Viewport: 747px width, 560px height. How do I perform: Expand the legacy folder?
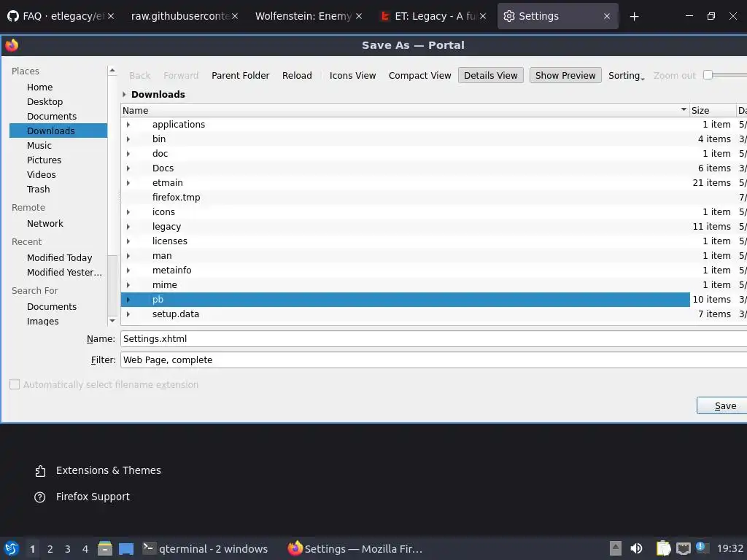coord(128,227)
